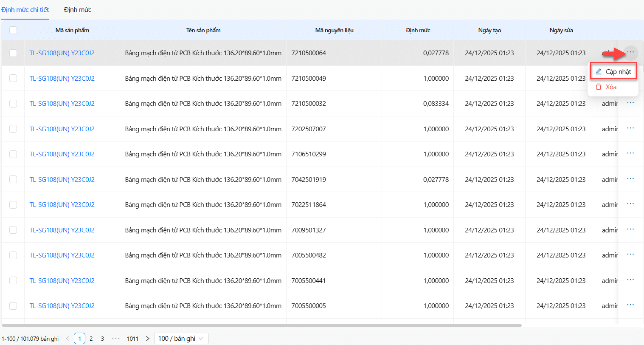Go to next page using arrow icon

point(147,339)
